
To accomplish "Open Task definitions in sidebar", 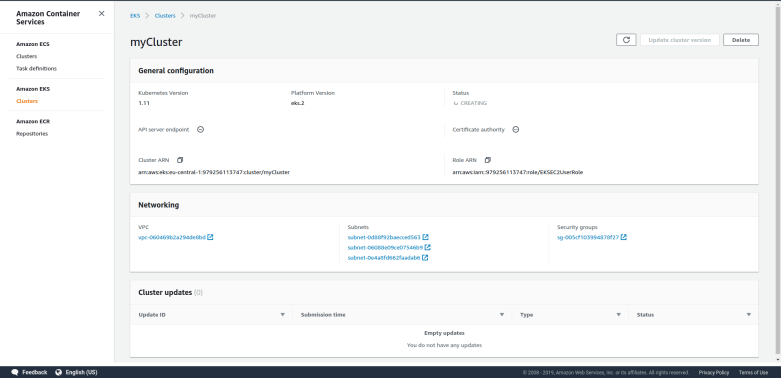I will tap(36, 68).
